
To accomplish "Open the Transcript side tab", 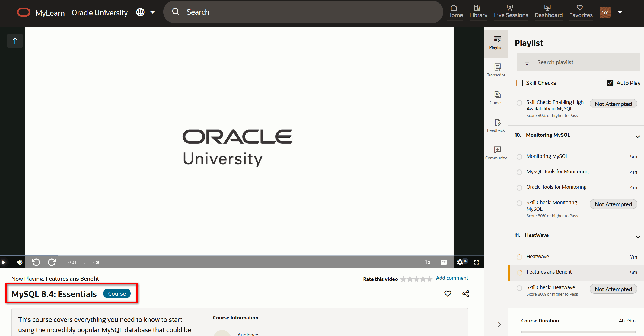I will click(x=496, y=70).
